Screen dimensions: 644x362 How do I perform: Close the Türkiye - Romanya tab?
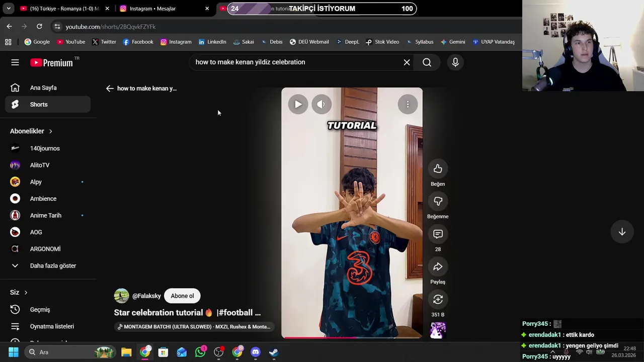(107, 9)
